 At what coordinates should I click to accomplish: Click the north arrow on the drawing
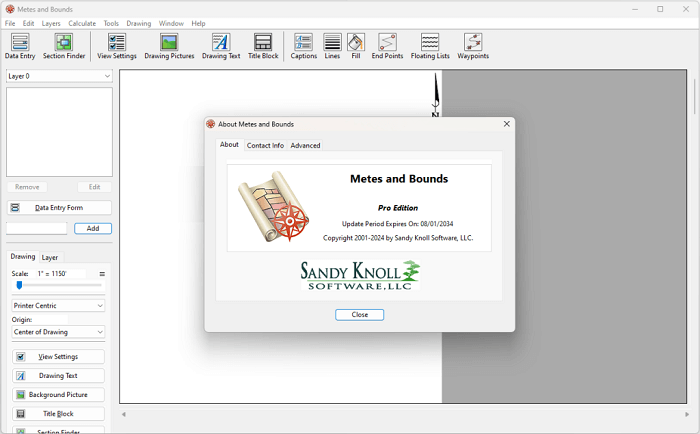[436, 95]
